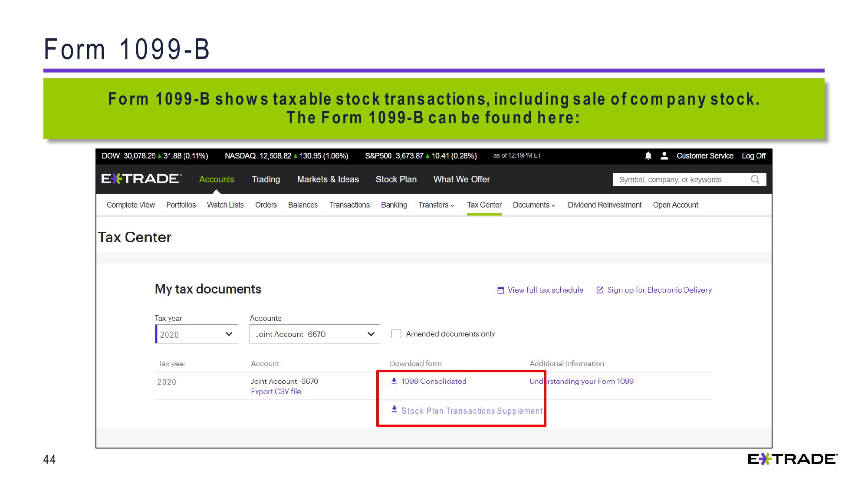Expand the Documents submenu

pyautogui.click(x=534, y=205)
